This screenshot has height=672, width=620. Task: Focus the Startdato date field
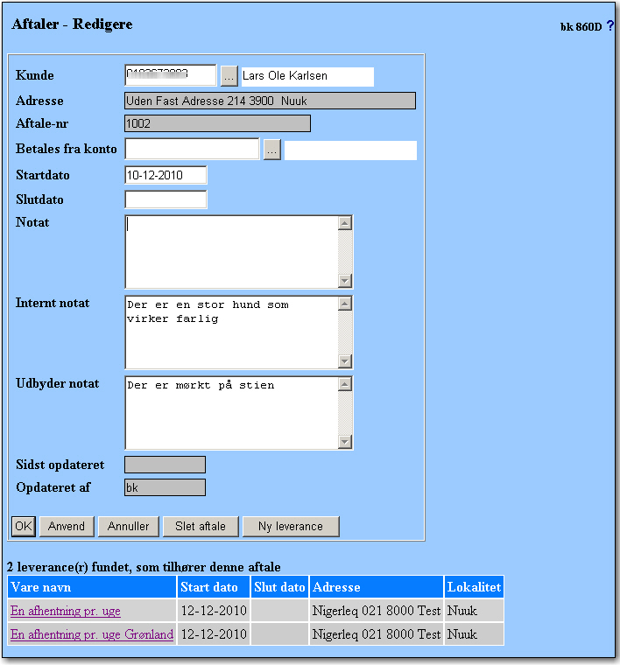166,175
